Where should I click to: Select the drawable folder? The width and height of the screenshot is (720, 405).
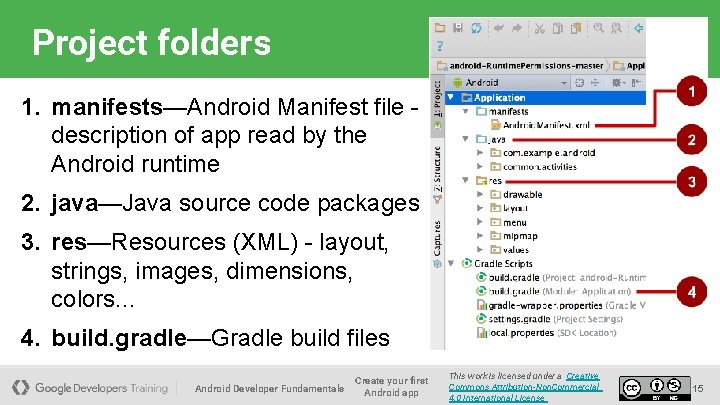517,194
